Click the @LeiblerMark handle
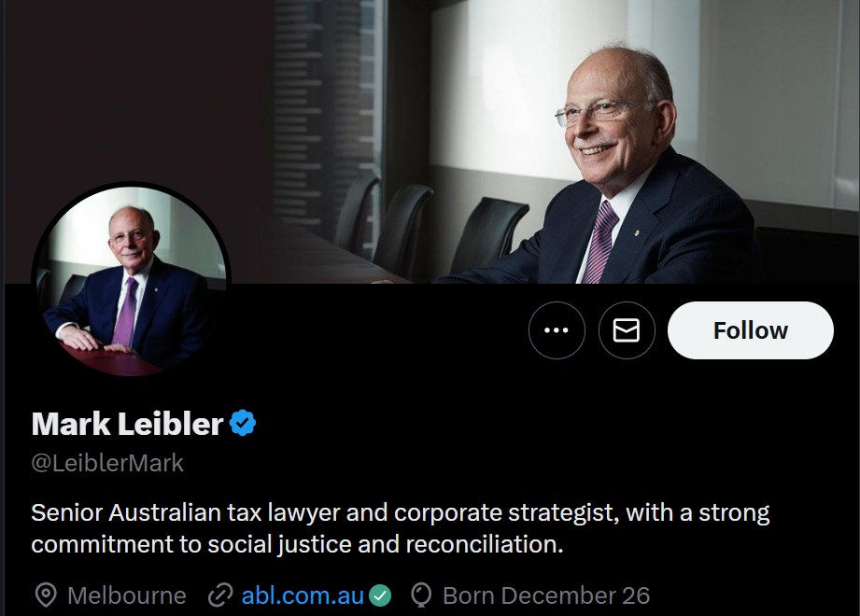The image size is (860, 616). click(107, 463)
